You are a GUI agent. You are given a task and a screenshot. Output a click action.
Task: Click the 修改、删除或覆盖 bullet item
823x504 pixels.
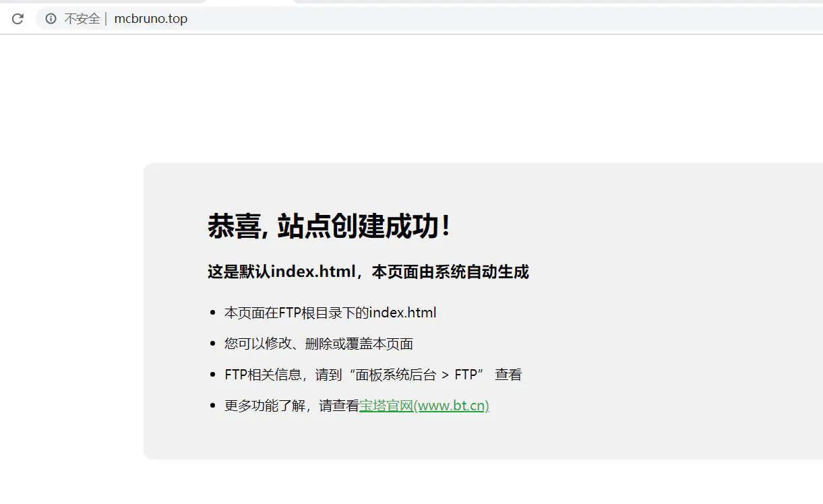point(319,343)
